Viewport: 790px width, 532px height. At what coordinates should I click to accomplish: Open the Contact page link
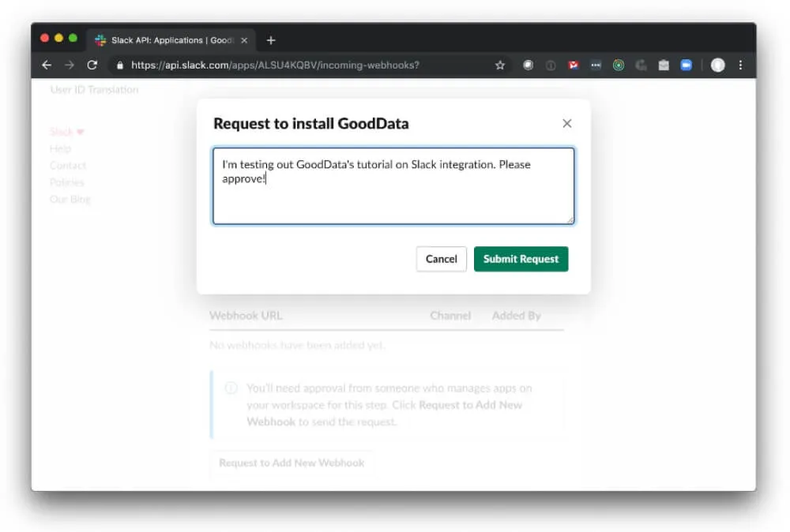(67, 166)
